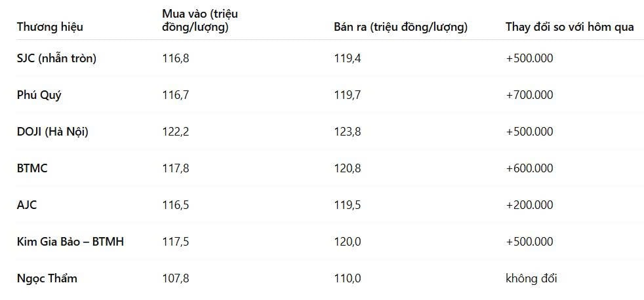Select Kim Gia Bảo sell price 120,0
The height and width of the screenshot is (300, 644).
point(348,242)
